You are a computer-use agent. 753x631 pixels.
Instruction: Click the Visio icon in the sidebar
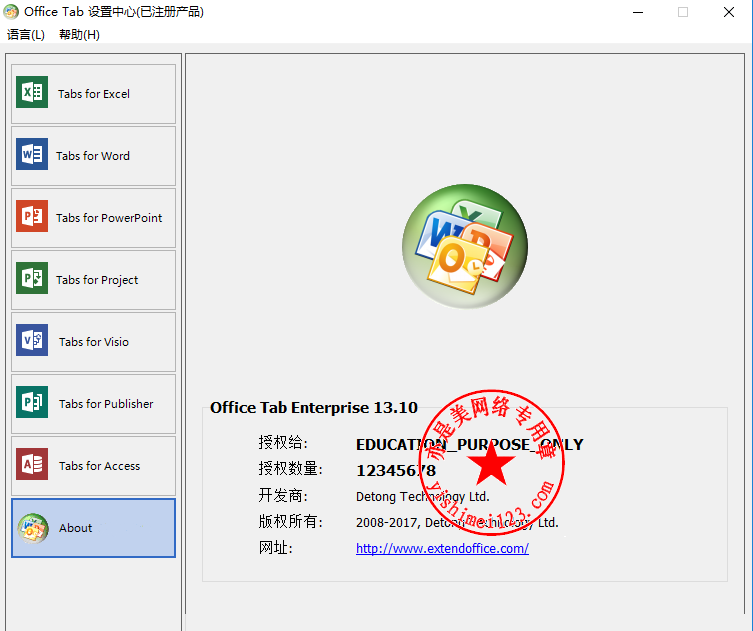point(32,340)
